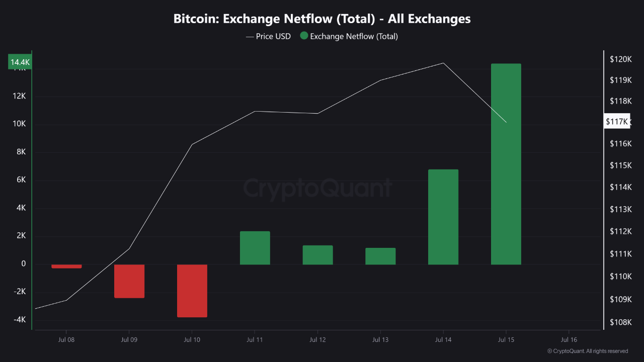The image size is (644, 362).
Task: Click the Jul 08 date axis marker
Action: (x=66, y=339)
